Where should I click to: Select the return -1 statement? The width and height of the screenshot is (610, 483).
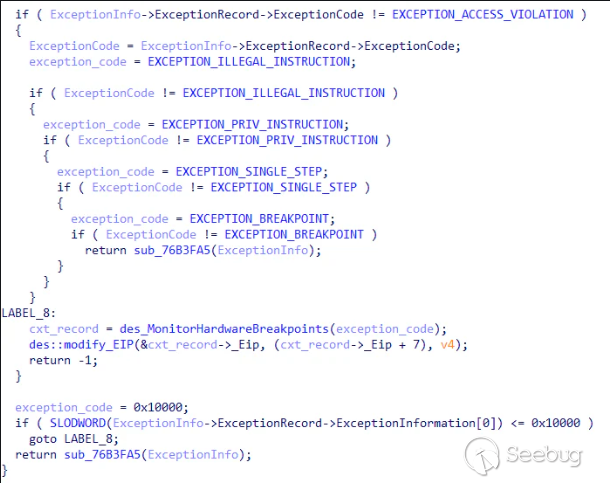(x=63, y=360)
